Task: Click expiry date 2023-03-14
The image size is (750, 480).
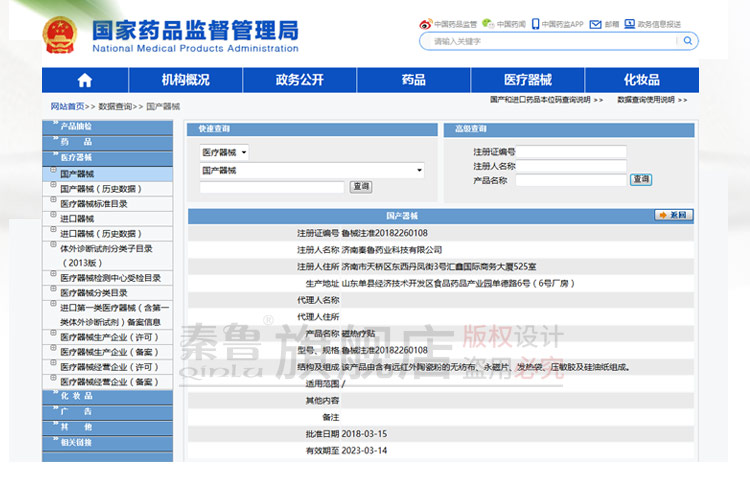Action: [364, 450]
